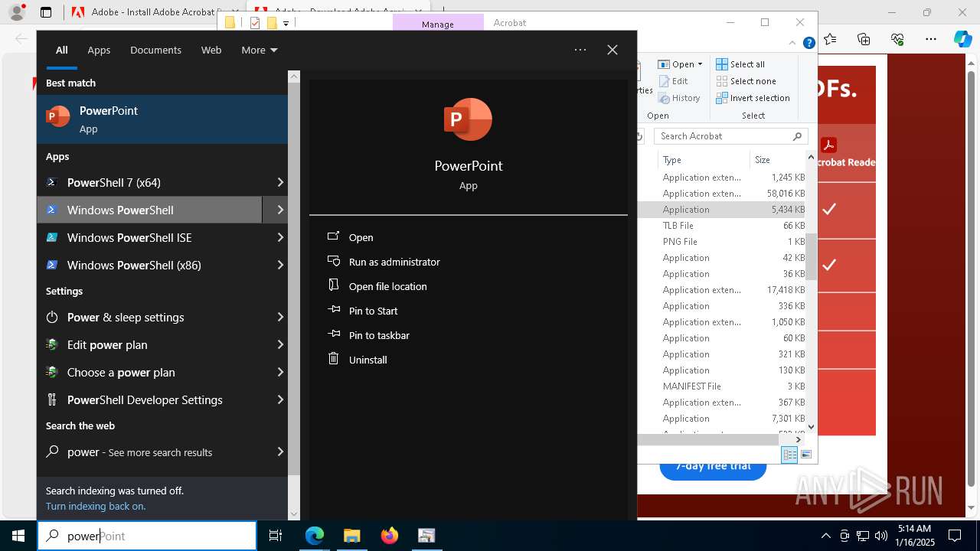Image resolution: width=980 pixels, height=551 pixels.
Task: Expand Power & sleep settings arrow
Action: (279, 317)
